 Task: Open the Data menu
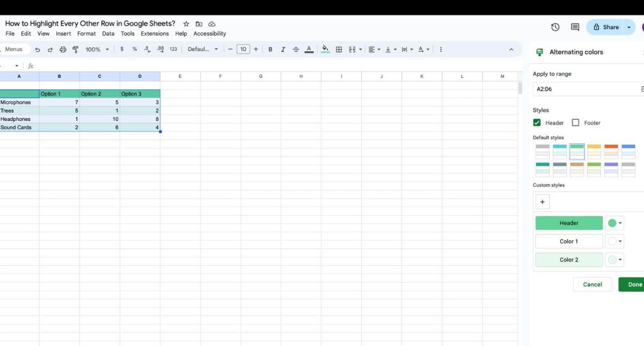point(108,33)
